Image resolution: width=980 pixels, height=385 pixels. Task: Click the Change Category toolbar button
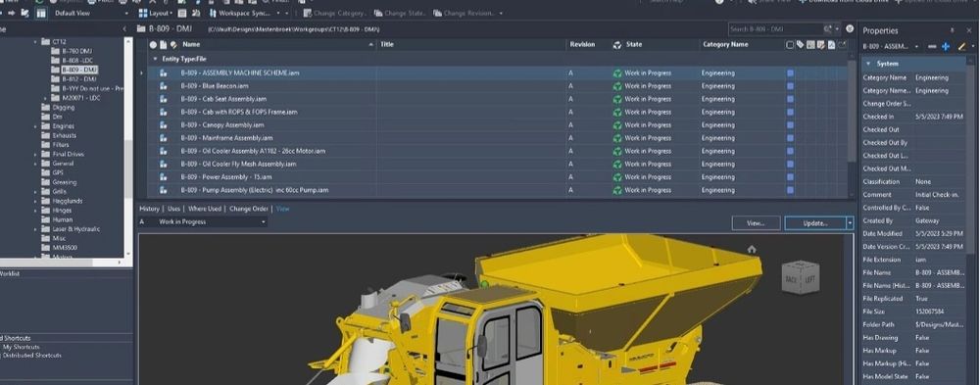[x=334, y=13]
